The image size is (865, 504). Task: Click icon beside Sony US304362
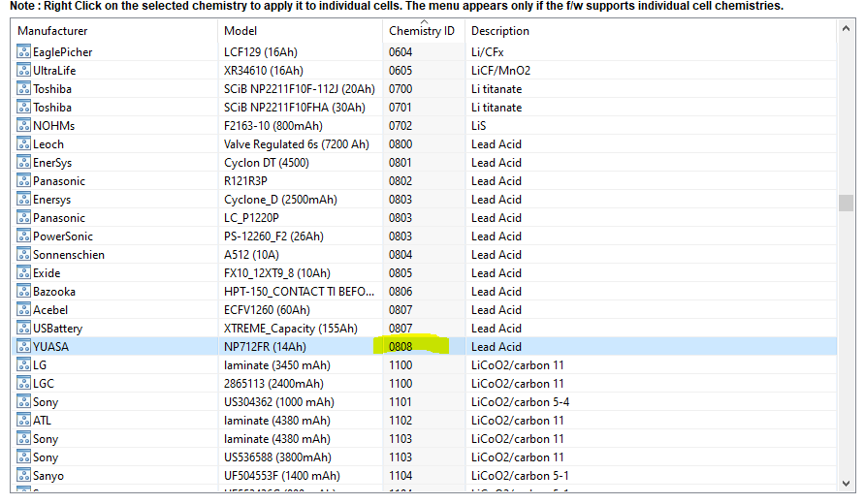tap(23, 402)
